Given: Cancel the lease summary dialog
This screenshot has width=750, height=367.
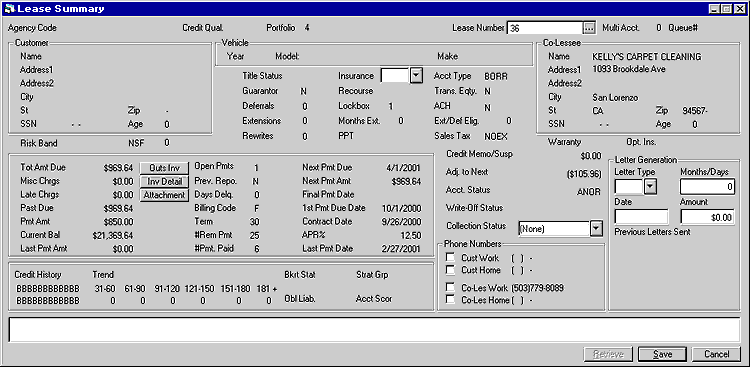Looking at the screenshot, I should coord(716,355).
